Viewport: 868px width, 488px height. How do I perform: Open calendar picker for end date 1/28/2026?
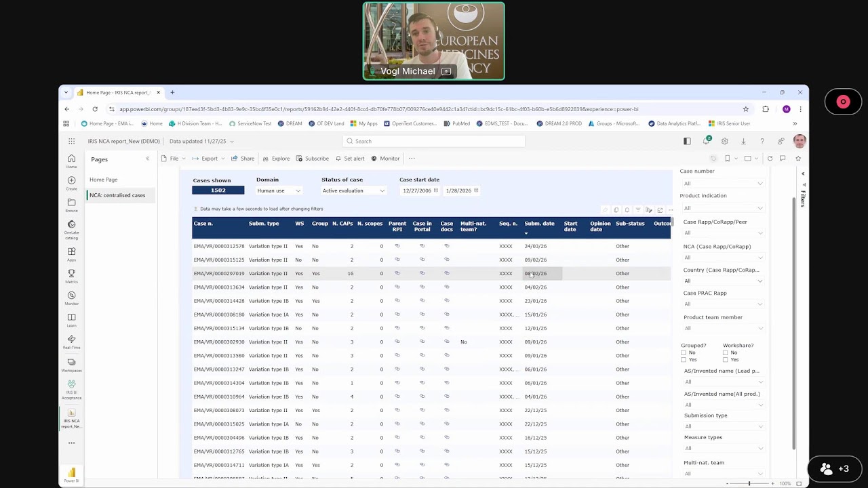point(476,190)
